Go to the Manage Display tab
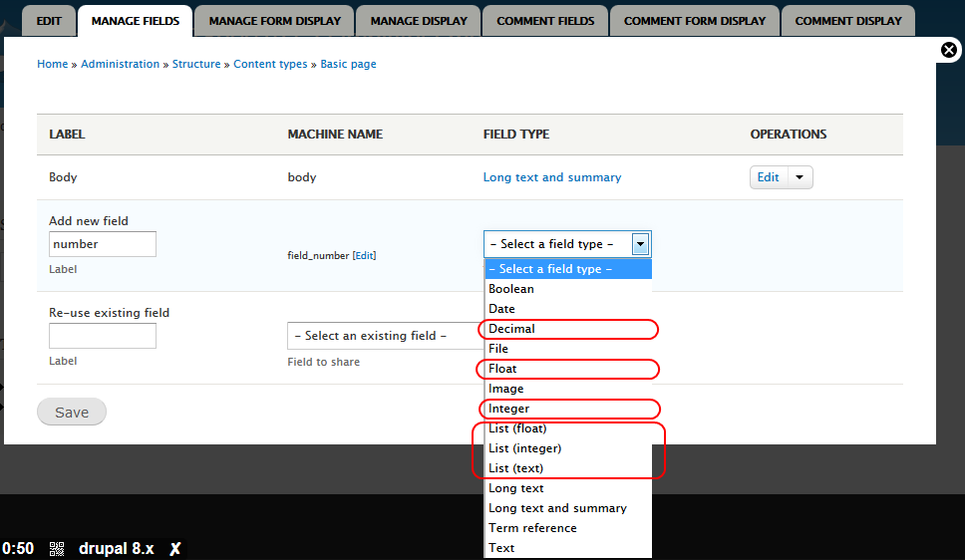The height and width of the screenshot is (560, 965). click(x=418, y=20)
